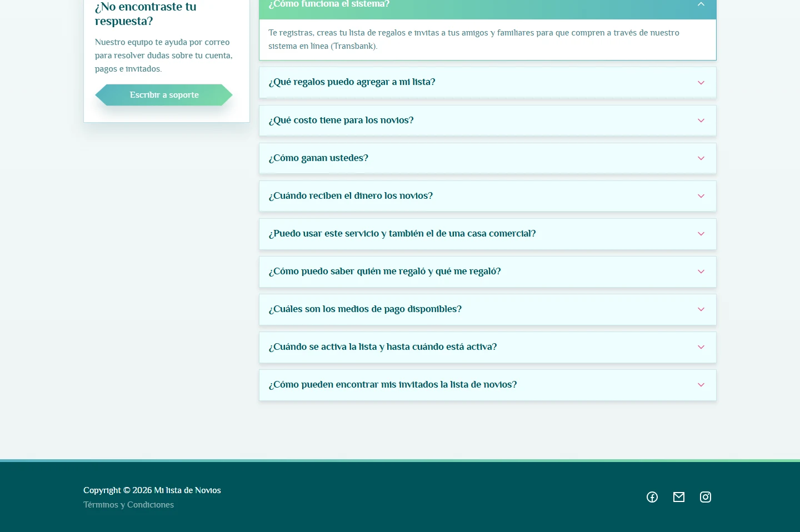Click chevron beside "¿Cómo ganan ustedes?"

[701, 158]
